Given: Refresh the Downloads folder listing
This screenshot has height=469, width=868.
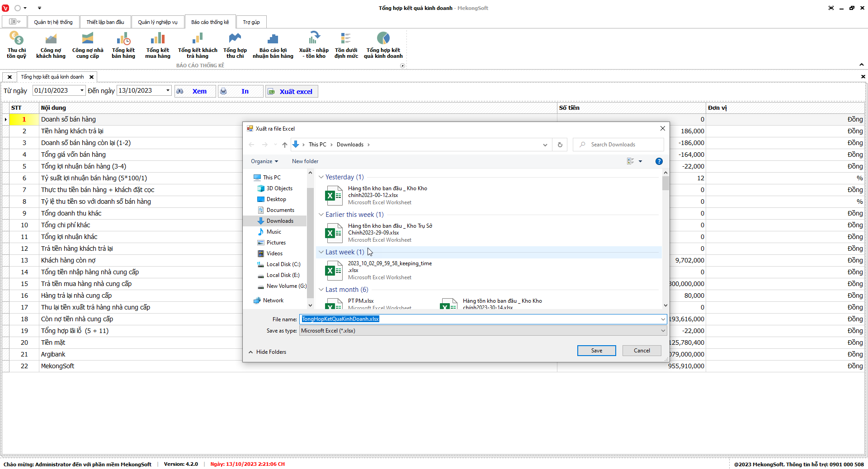Looking at the screenshot, I should point(560,145).
